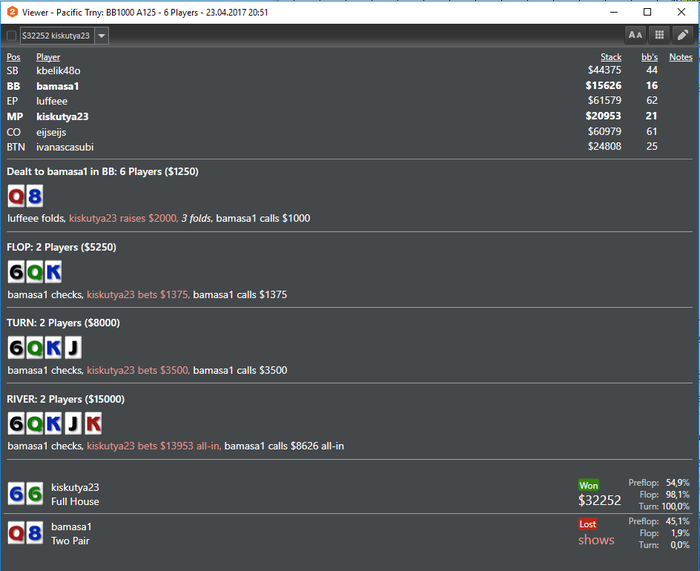Click stack value $60979
Viewport: 700px width, 571px height.
(x=604, y=131)
